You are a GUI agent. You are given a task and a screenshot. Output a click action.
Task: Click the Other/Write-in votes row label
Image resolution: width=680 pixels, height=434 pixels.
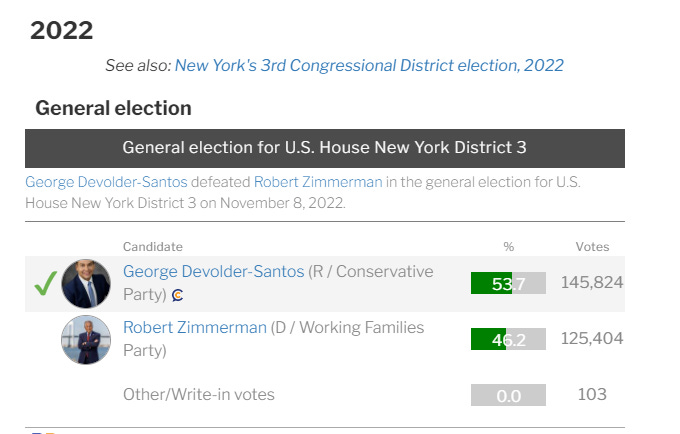[199, 395]
